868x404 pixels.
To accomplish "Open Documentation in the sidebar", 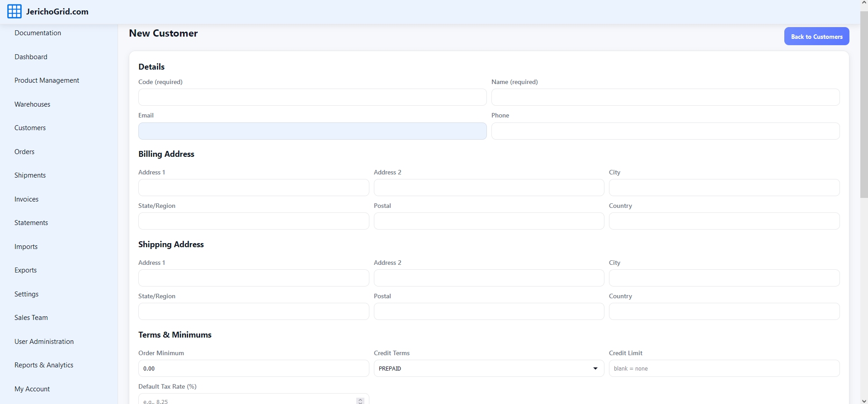I will pos(38,33).
